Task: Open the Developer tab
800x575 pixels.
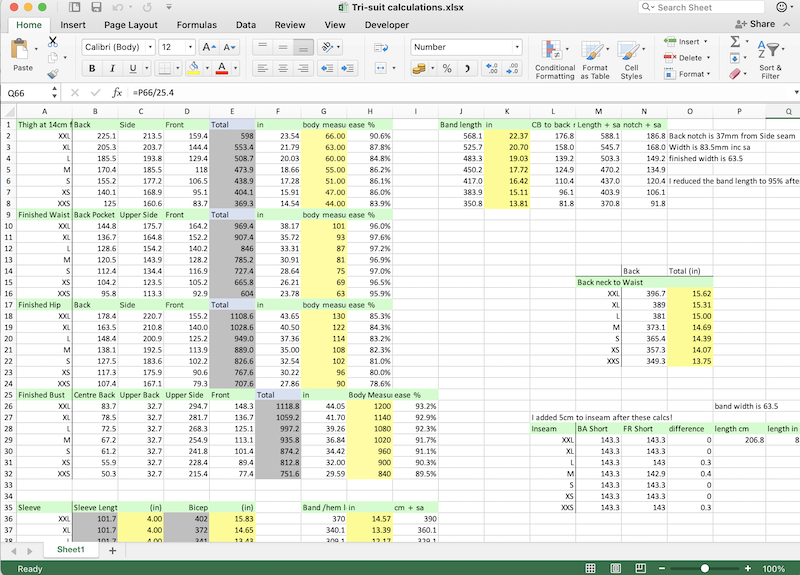Action: coord(386,25)
